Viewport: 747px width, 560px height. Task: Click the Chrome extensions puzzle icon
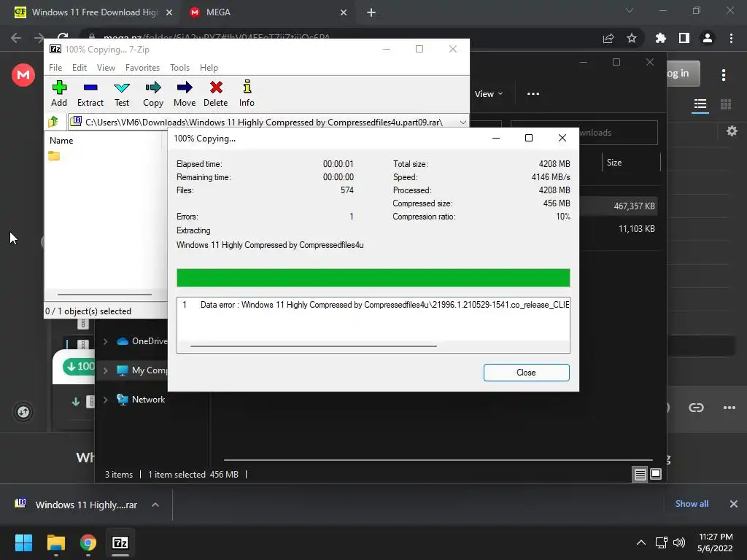660,38
